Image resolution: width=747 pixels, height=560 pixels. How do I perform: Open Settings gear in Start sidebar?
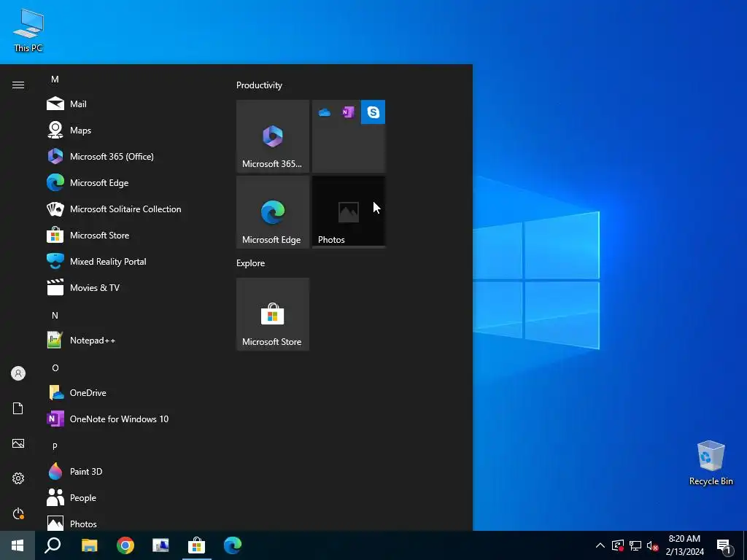click(x=18, y=478)
